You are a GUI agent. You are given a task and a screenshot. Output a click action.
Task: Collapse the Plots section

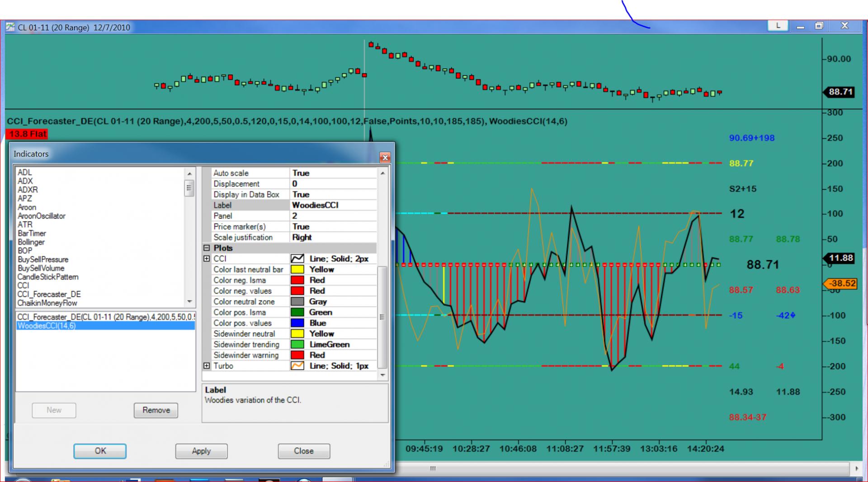[207, 248]
